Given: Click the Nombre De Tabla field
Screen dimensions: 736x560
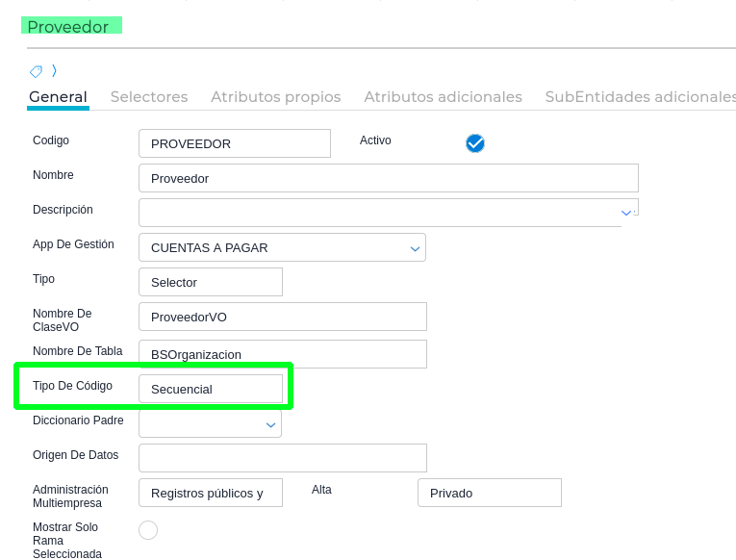Looking at the screenshot, I should click(282, 353).
